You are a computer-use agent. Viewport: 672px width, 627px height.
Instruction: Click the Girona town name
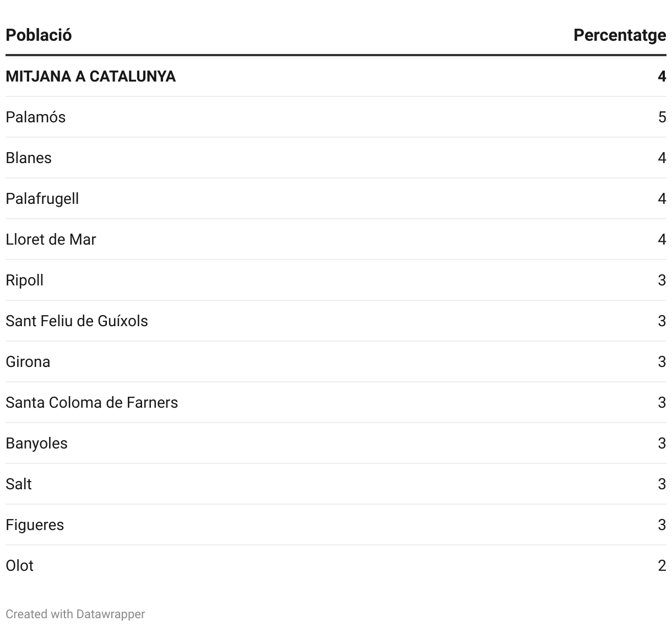[x=28, y=361]
